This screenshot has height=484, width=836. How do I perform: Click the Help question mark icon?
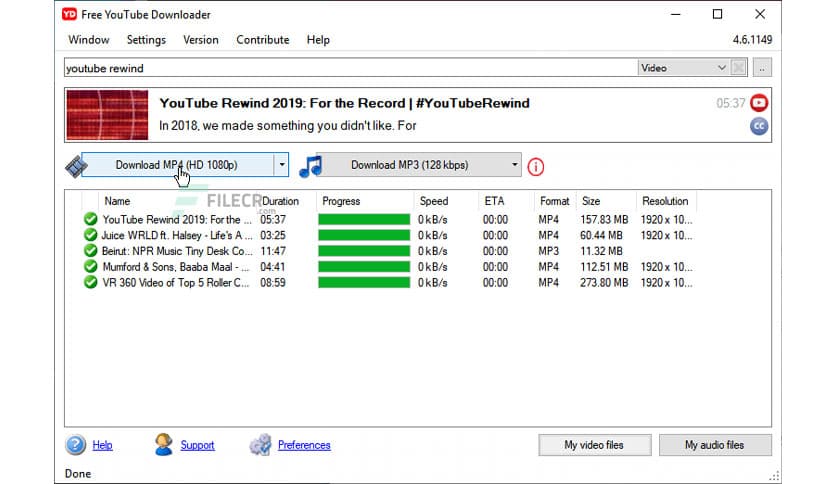coord(75,445)
